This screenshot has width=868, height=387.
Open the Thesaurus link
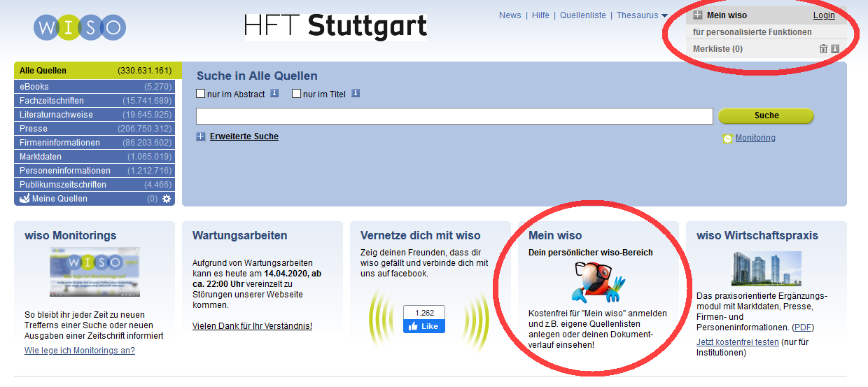[x=636, y=15]
